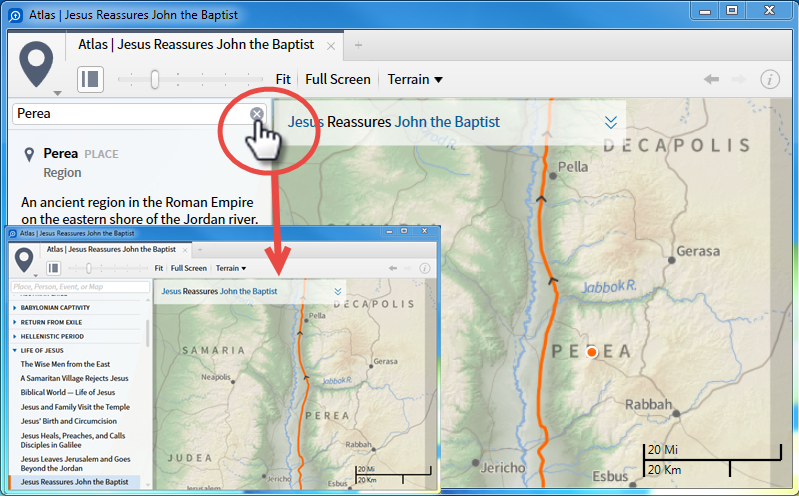Screen dimensions: 799x498
Task: Expand title chevron in small window map
Action: point(337,292)
